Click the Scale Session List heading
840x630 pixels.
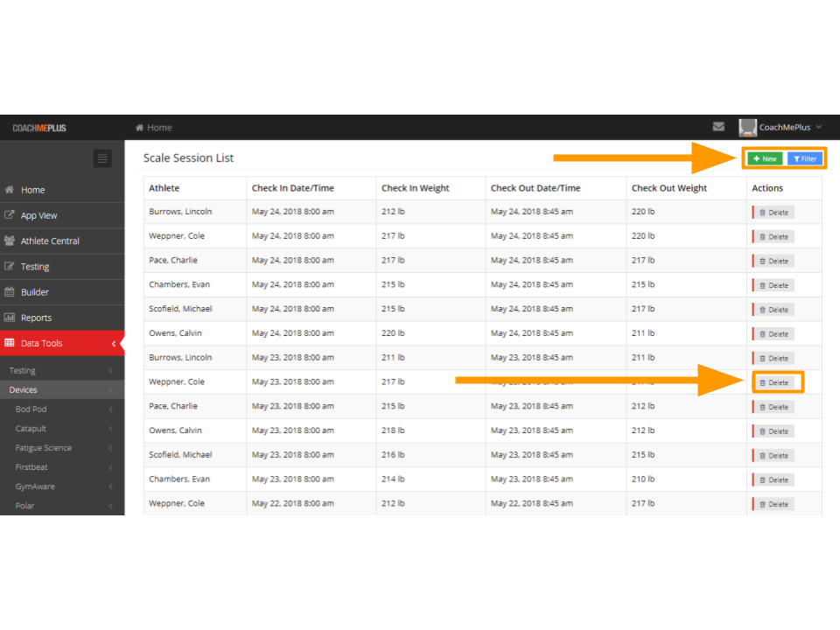point(188,158)
